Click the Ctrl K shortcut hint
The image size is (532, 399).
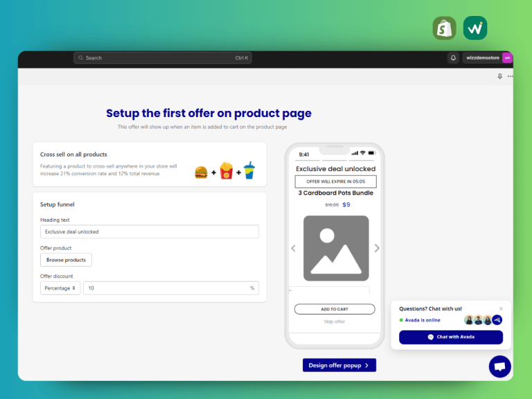click(242, 58)
